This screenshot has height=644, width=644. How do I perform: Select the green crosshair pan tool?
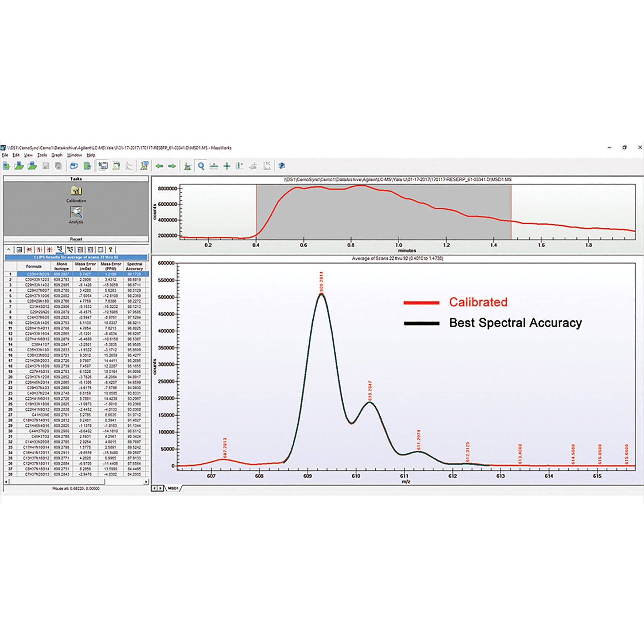tap(227, 166)
